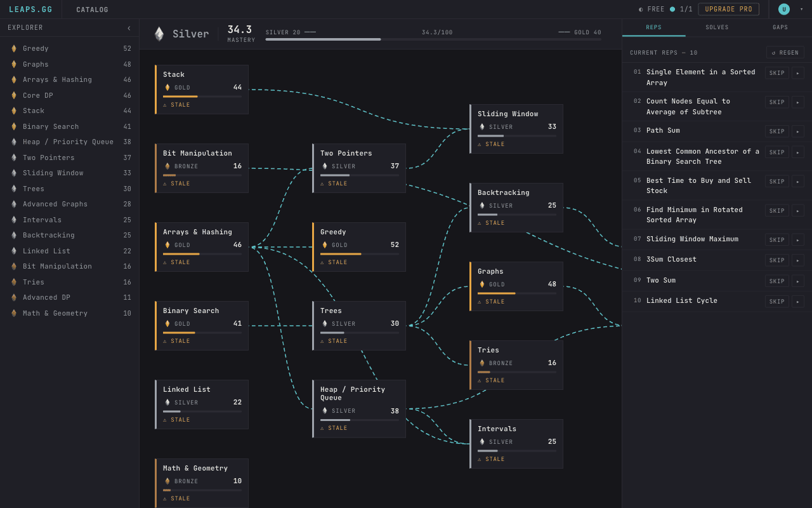Start Single Element in a Sorted Array rep

pyautogui.click(x=798, y=73)
